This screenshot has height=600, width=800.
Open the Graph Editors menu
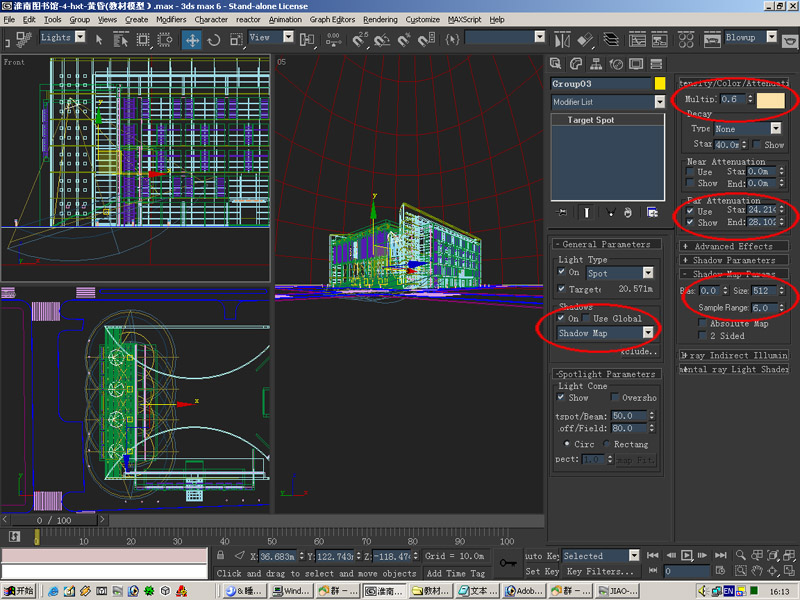click(332, 19)
